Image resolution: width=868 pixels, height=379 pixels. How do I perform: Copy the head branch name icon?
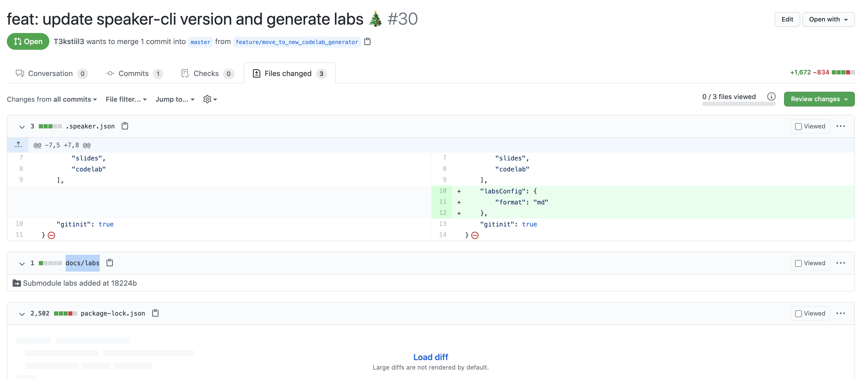(367, 41)
